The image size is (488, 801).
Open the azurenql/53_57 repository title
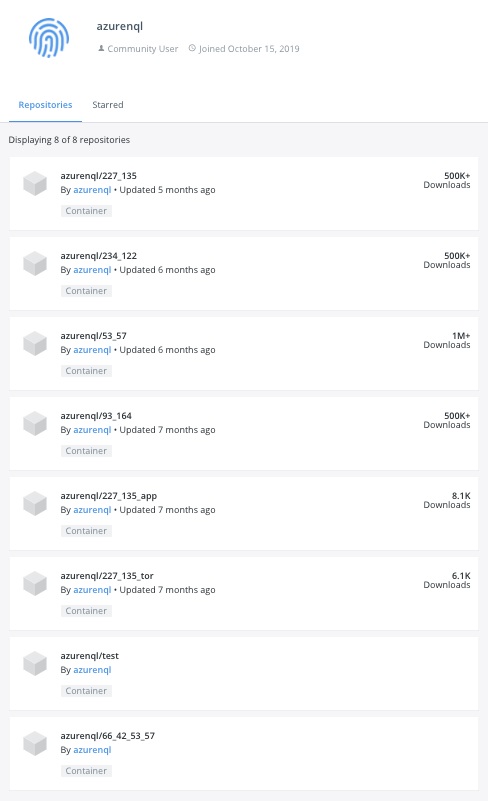[94, 336]
